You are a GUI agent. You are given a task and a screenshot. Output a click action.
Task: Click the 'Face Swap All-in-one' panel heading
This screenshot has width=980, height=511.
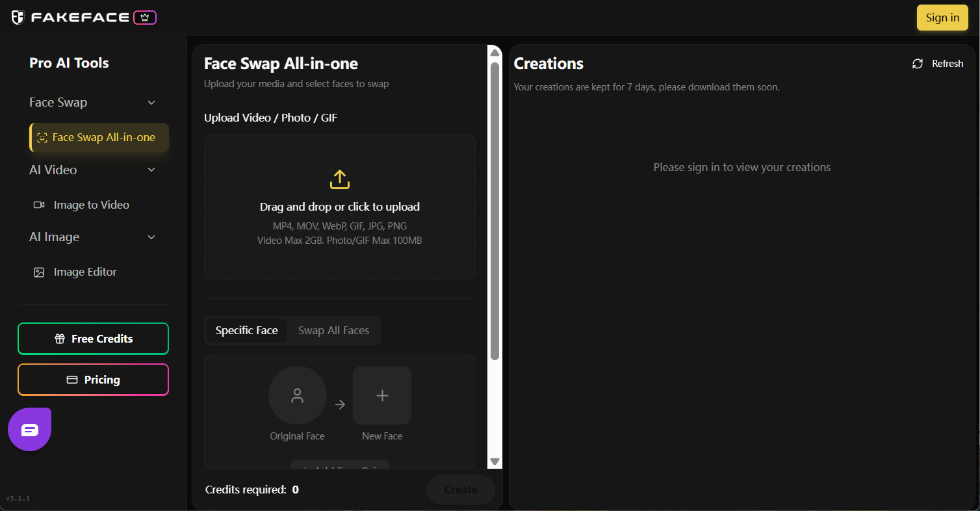[x=281, y=63]
